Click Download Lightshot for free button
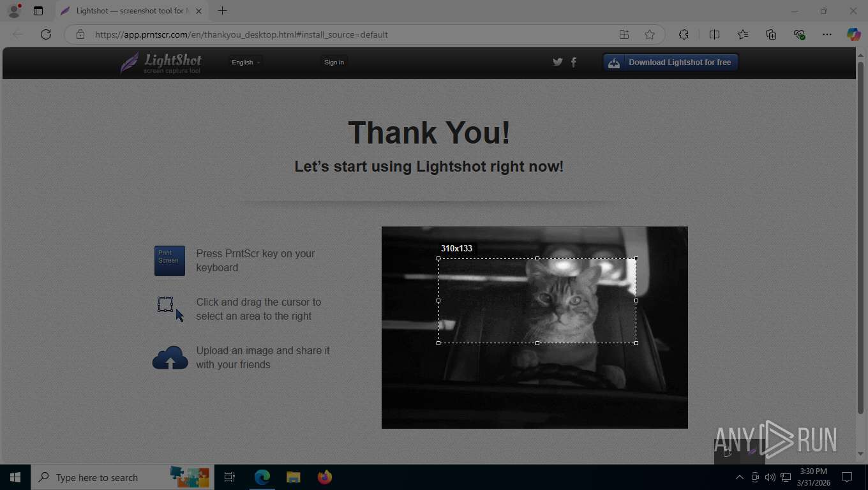868x490 pixels. coord(671,62)
